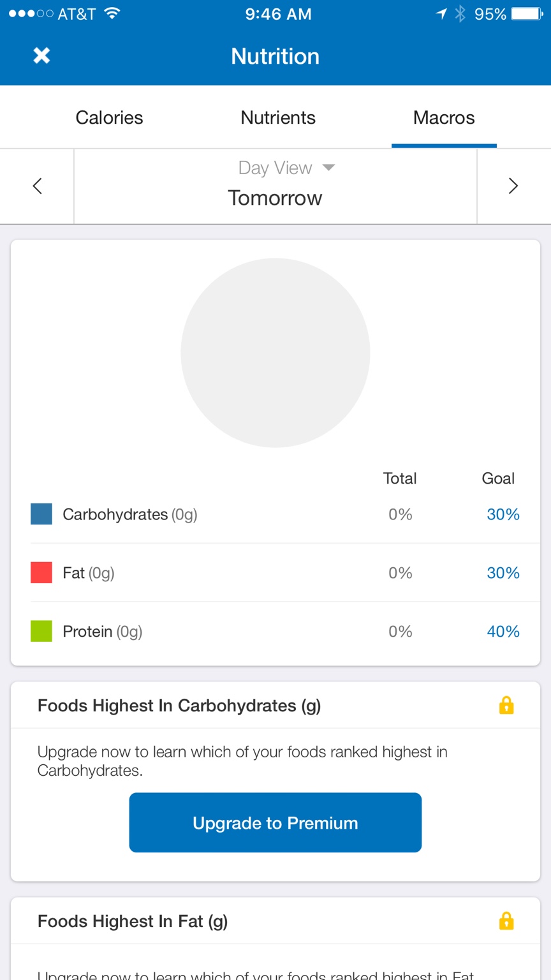Edit the 30% Carbohydrates goal

503,514
